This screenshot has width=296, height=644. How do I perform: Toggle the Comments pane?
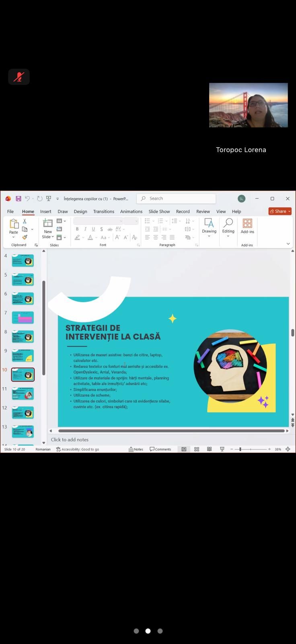[160, 449]
